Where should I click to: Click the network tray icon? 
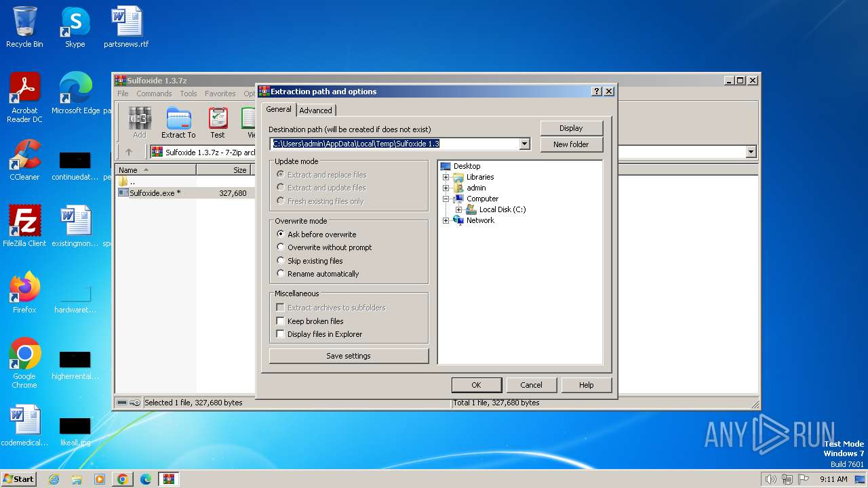[787, 479]
